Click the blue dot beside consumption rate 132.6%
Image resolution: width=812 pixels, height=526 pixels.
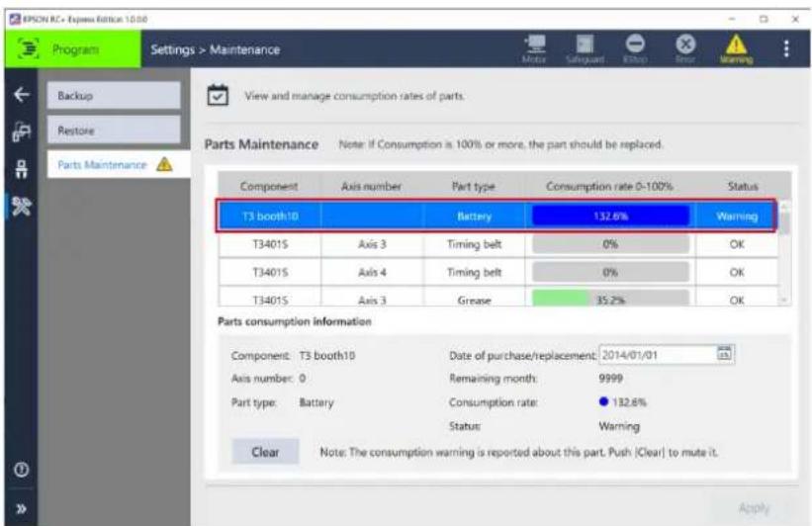pyautogui.click(x=603, y=401)
